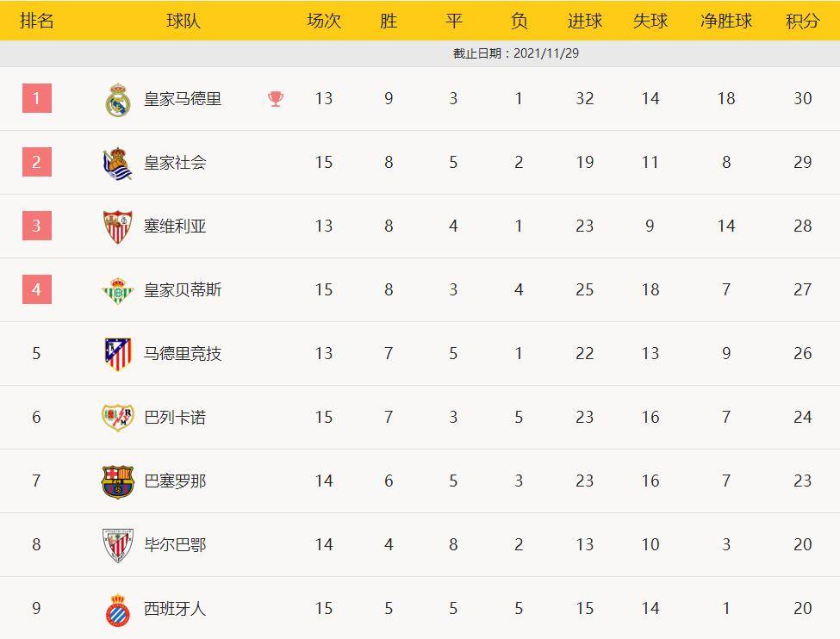This screenshot has width=840, height=639.
Task: Sort by the 净胜球 column header
Action: [726, 21]
